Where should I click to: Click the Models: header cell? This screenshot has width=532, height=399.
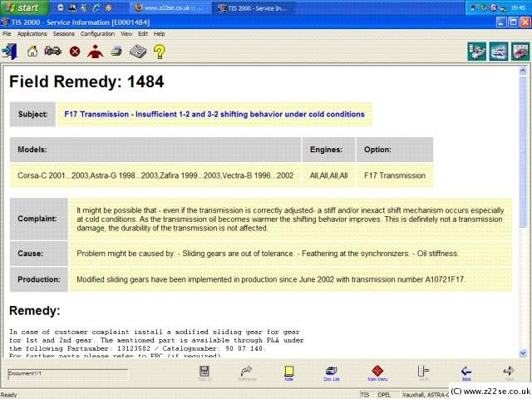155,150
